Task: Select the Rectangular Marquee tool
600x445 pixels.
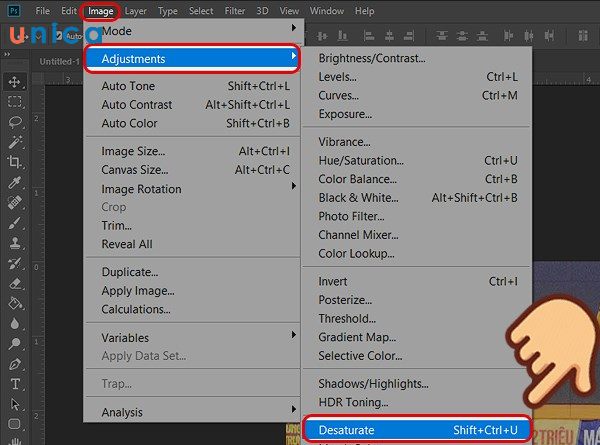Action: [15, 102]
